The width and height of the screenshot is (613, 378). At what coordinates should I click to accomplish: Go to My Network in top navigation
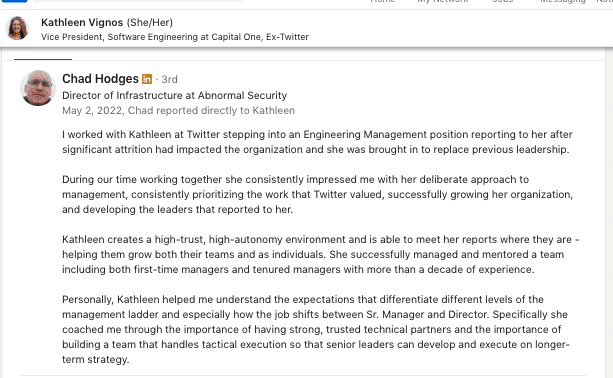tap(443, 1)
